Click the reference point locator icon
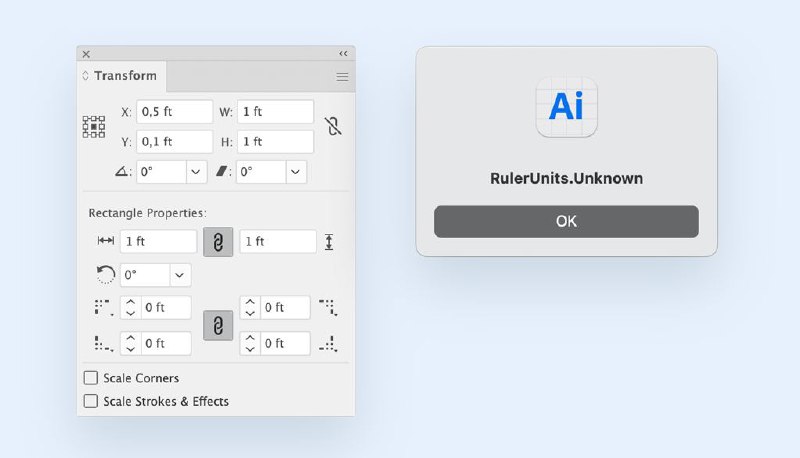 pos(94,126)
